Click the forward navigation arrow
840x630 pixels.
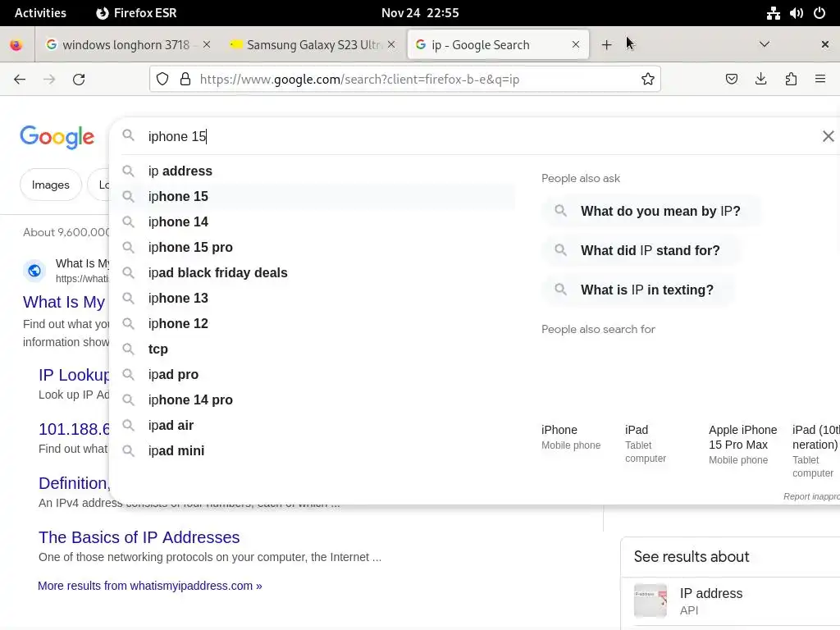pyautogui.click(x=49, y=80)
